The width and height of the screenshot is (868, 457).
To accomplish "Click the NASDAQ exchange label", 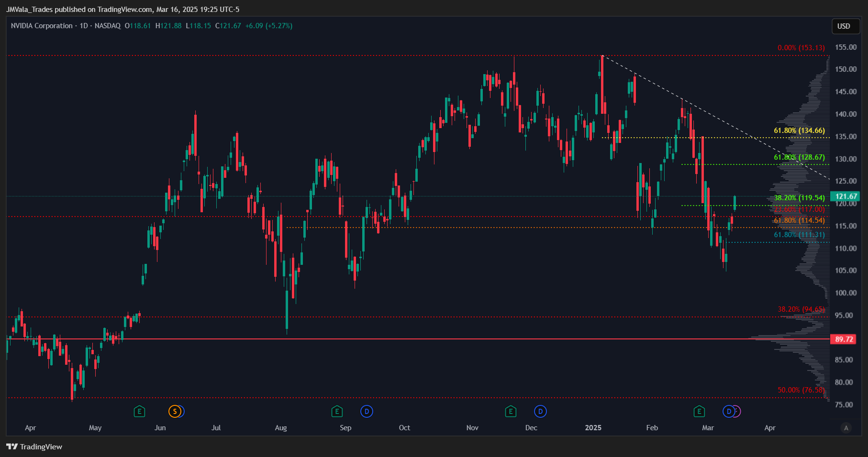I will (108, 26).
